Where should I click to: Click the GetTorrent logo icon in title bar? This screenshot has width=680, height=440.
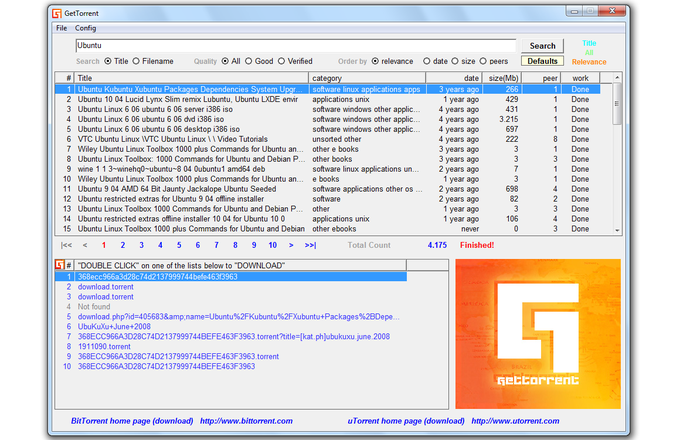[57, 13]
